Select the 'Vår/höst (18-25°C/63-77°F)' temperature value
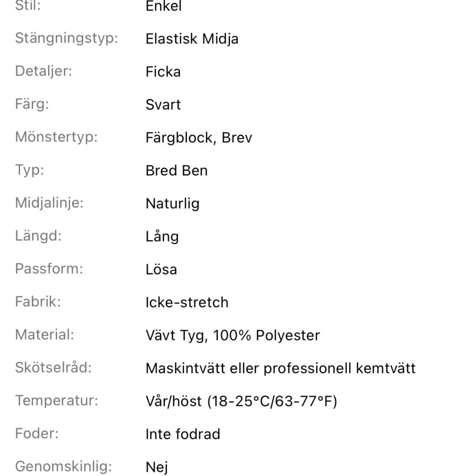This screenshot has width=476, height=476. point(241,402)
